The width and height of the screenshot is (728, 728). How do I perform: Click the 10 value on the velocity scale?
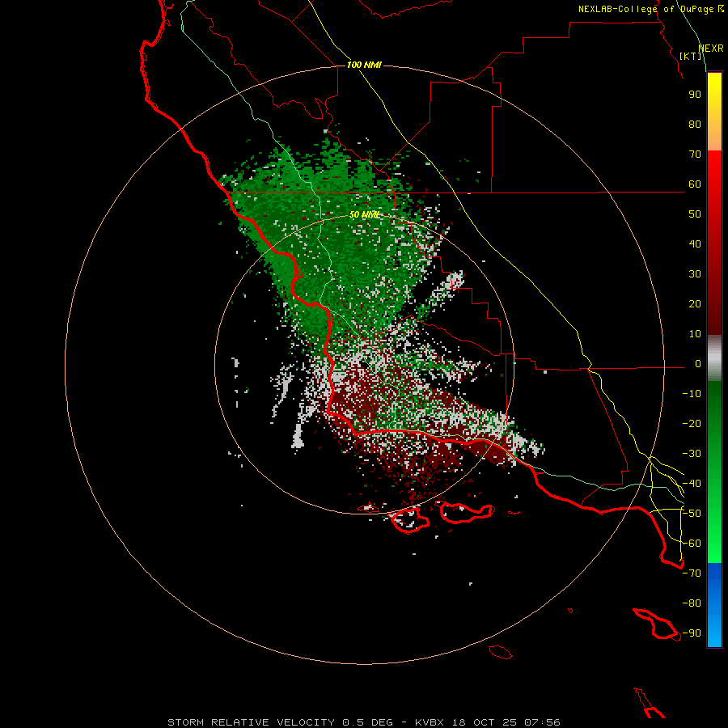pyautogui.click(x=695, y=334)
